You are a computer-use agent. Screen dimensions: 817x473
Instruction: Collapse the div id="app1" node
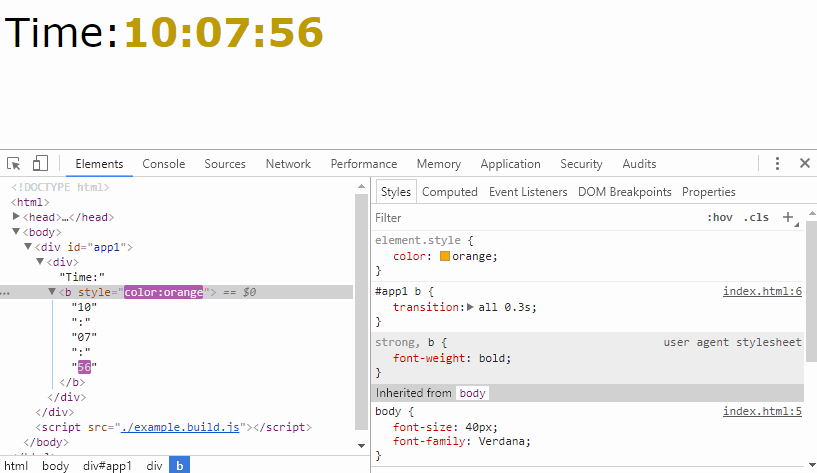28,246
